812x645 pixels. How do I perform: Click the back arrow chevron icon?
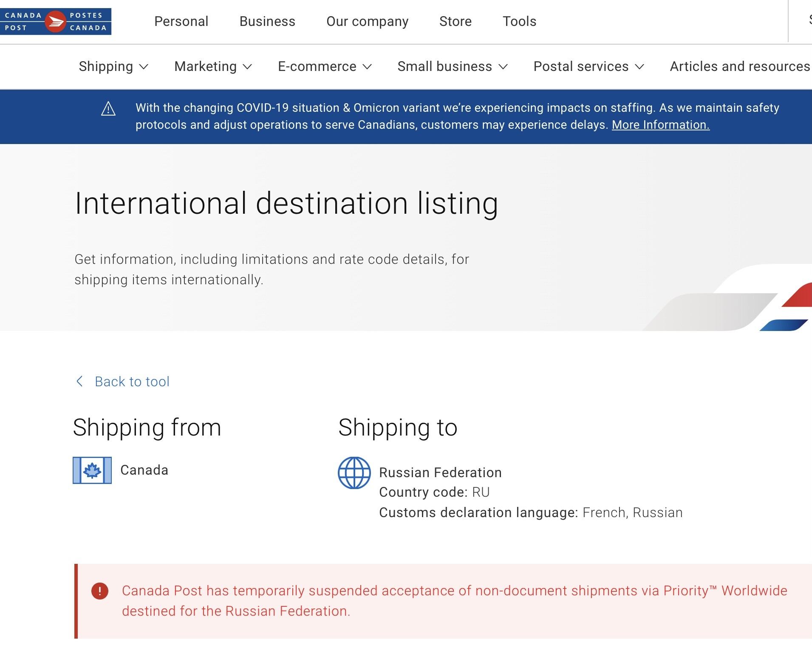[x=79, y=381]
